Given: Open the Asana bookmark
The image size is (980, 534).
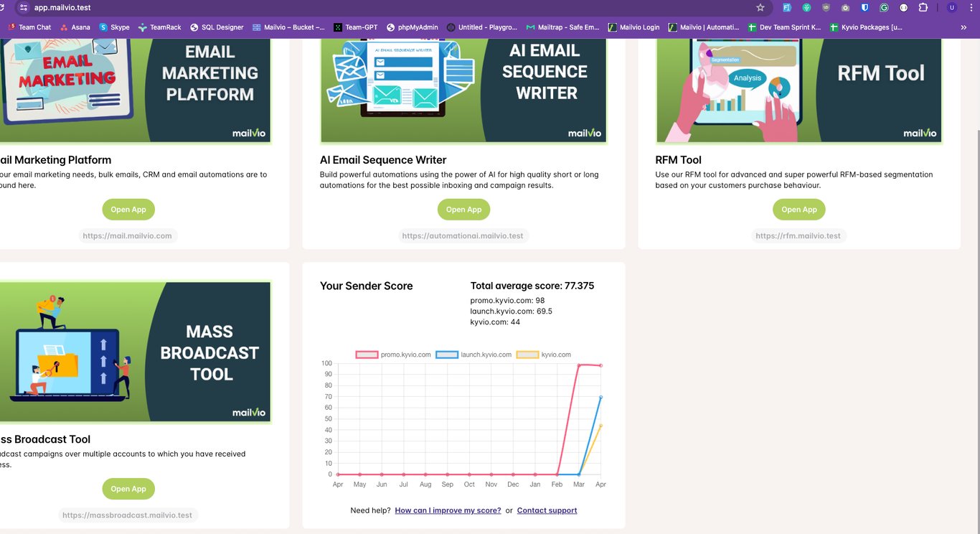Looking at the screenshot, I should [x=75, y=27].
